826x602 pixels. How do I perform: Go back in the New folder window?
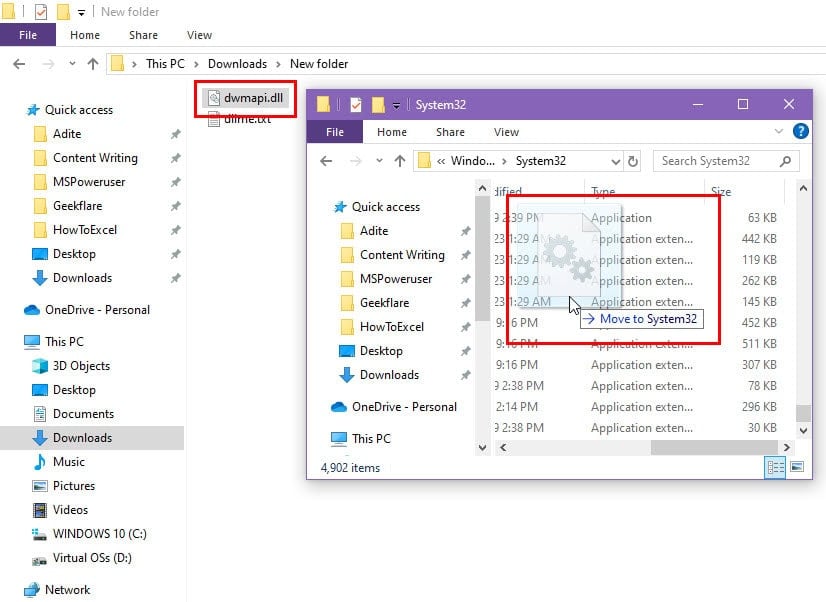click(19, 64)
